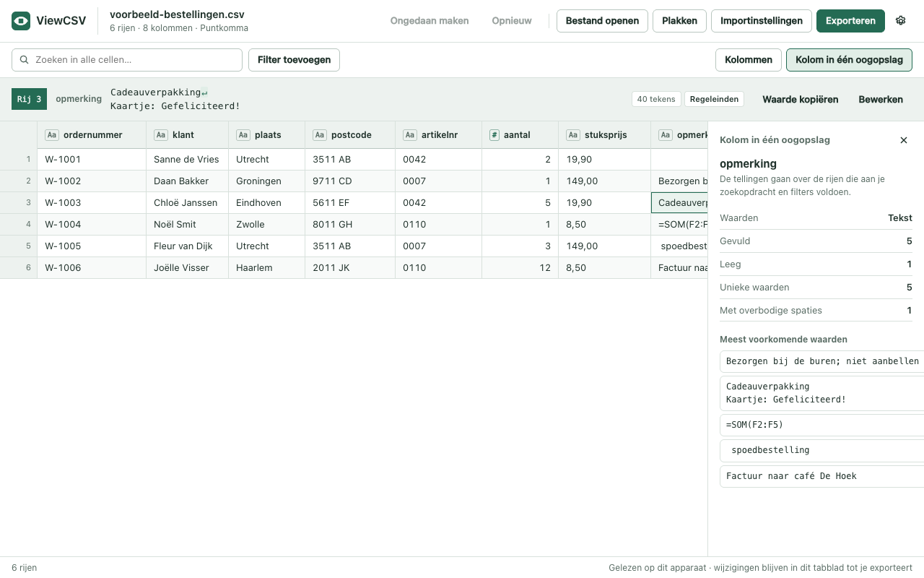
Task: Click the Plakken button
Action: [679, 21]
